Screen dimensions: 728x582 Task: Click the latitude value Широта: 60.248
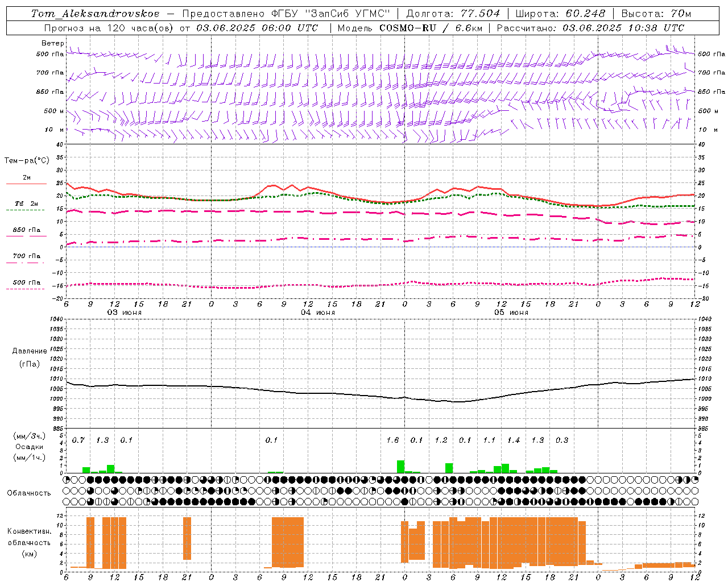pyautogui.click(x=560, y=14)
